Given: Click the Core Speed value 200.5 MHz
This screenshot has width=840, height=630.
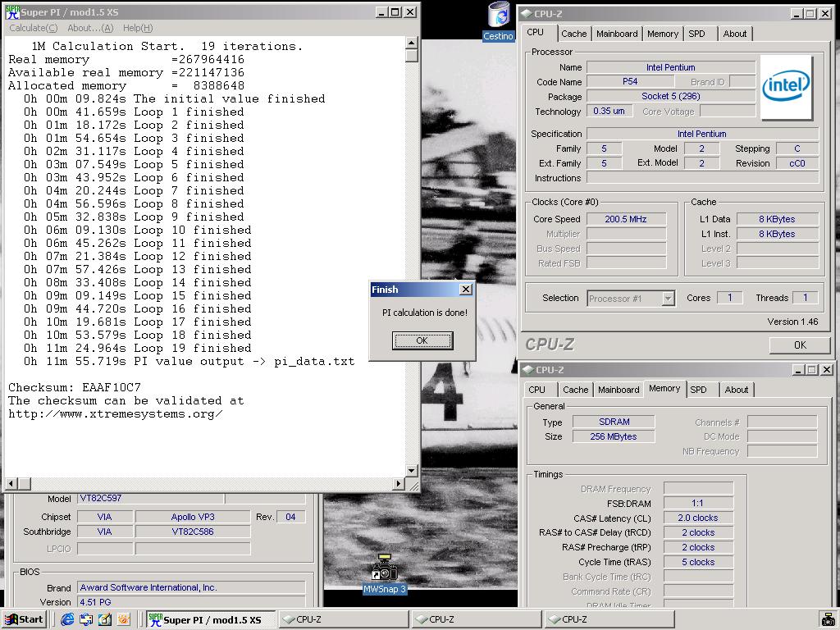Looking at the screenshot, I should (x=626, y=219).
